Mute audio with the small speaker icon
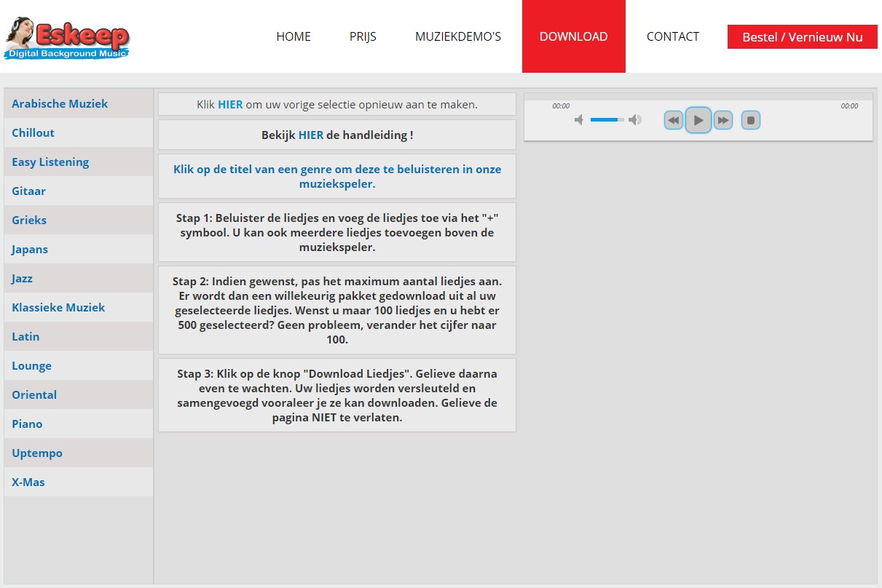 579,120
